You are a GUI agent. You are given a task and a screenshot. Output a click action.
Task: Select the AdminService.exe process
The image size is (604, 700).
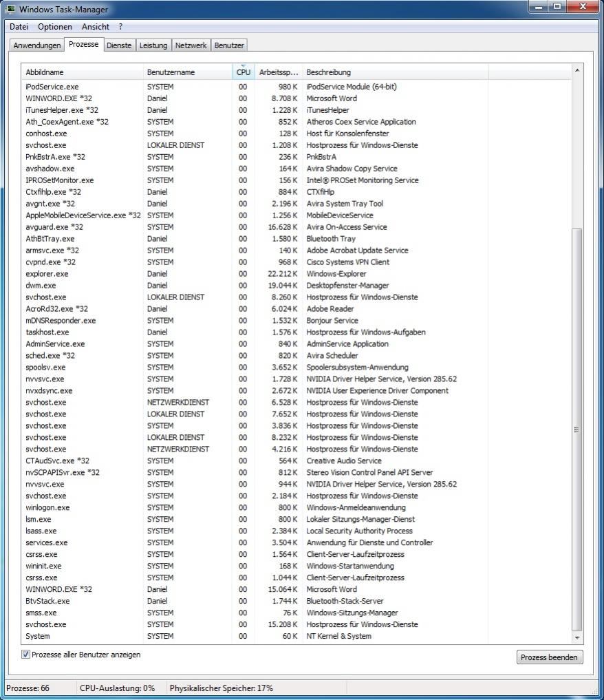(x=296, y=343)
